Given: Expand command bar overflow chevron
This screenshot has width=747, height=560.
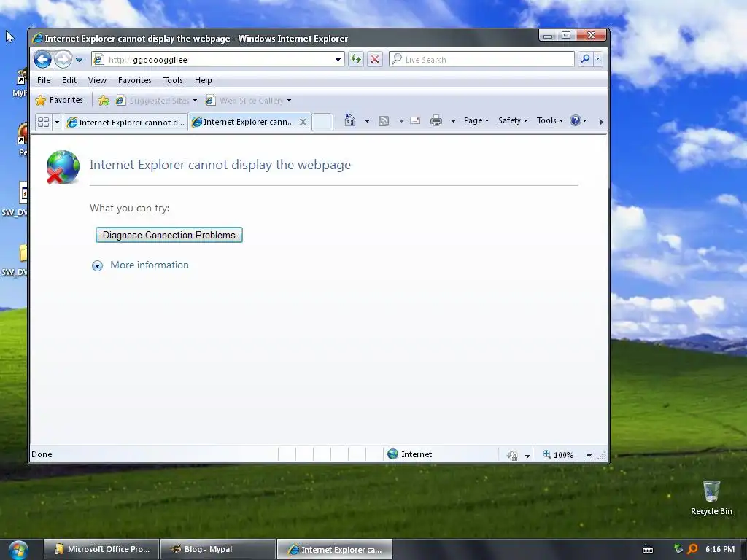Looking at the screenshot, I should (x=601, y=122).
